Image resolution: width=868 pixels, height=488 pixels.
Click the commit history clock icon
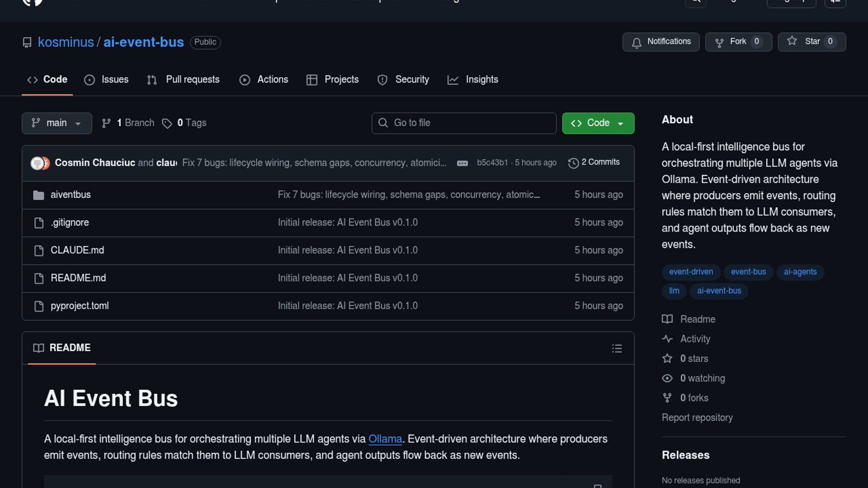tap(573, 163)
